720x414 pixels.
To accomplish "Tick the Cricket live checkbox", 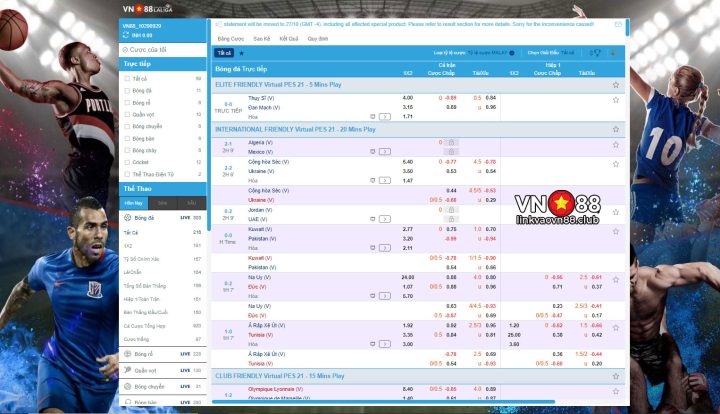I will 127,162.
